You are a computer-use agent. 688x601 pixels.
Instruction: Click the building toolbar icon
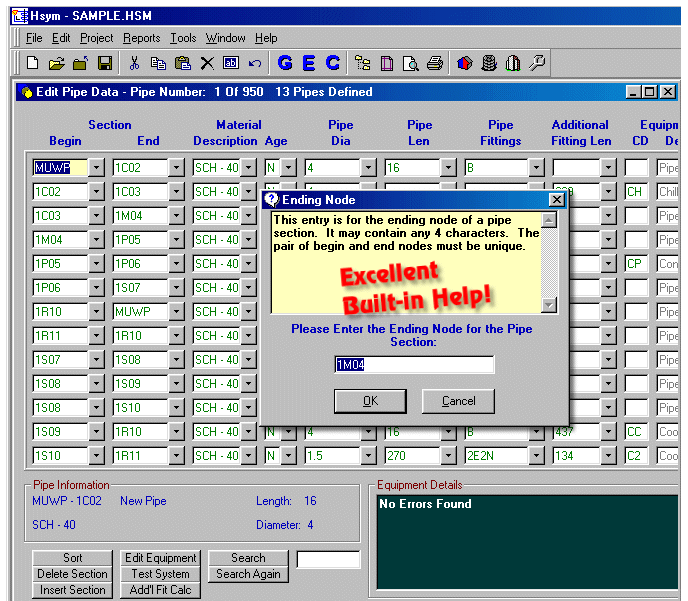pos(512,63)
